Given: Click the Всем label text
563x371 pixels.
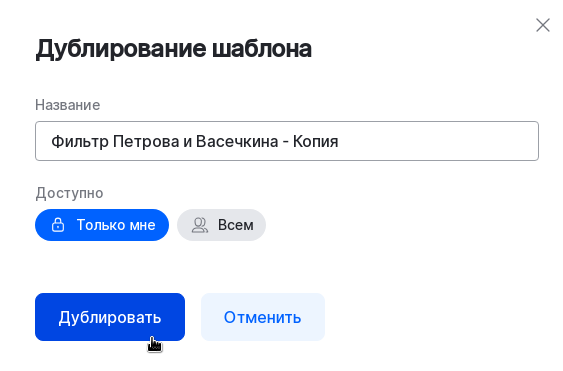Looking at the screenshot, I should [236, 225].
